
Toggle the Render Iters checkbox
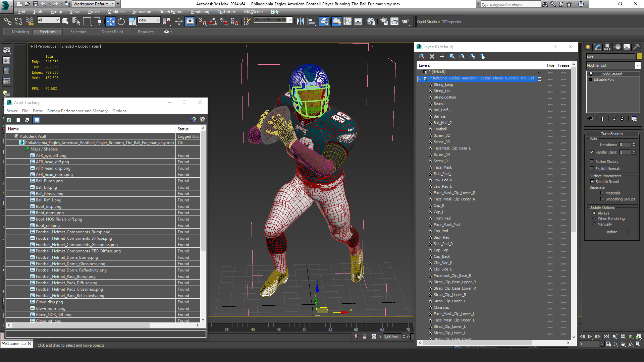[592, 152]
